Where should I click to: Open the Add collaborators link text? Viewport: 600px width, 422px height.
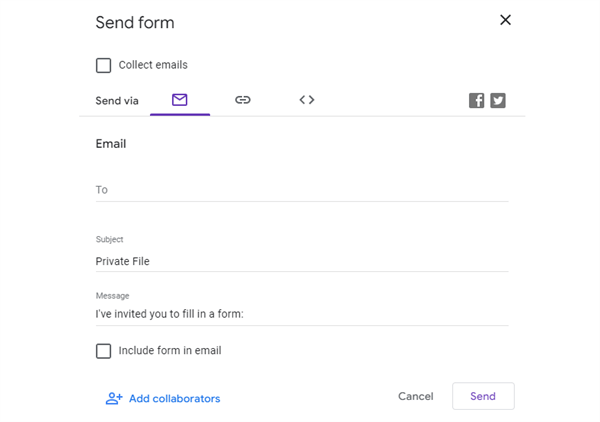174,399
